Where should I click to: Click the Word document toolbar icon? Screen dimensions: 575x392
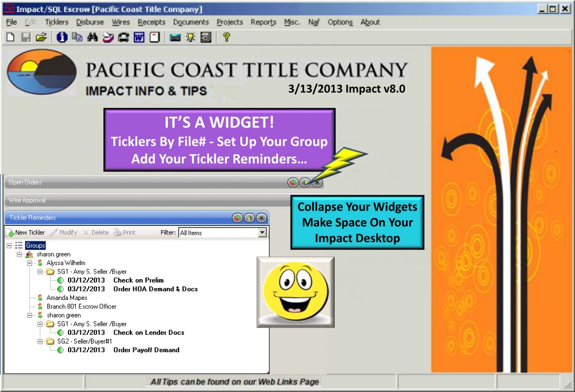click(139, 37)
